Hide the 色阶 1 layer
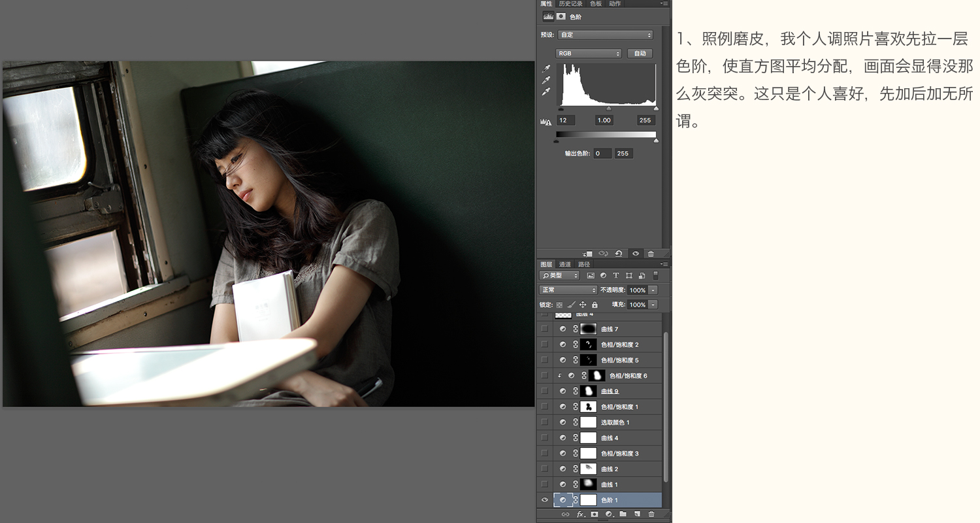Image resolution: width=980 pixels, height=523 pixels. tap(545, 500)
